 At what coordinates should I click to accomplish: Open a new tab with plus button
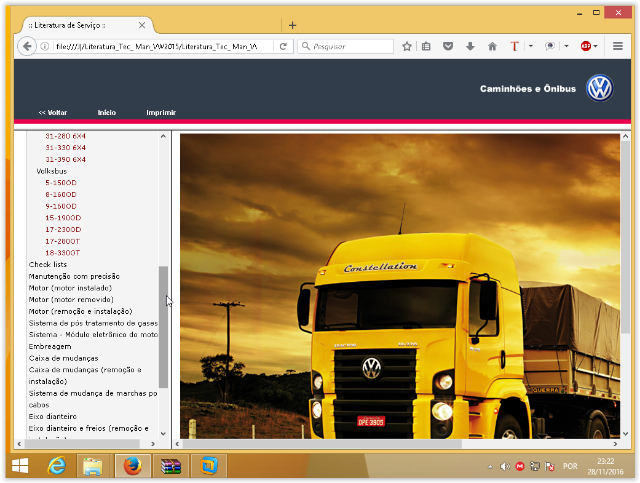tap(292, 25)
